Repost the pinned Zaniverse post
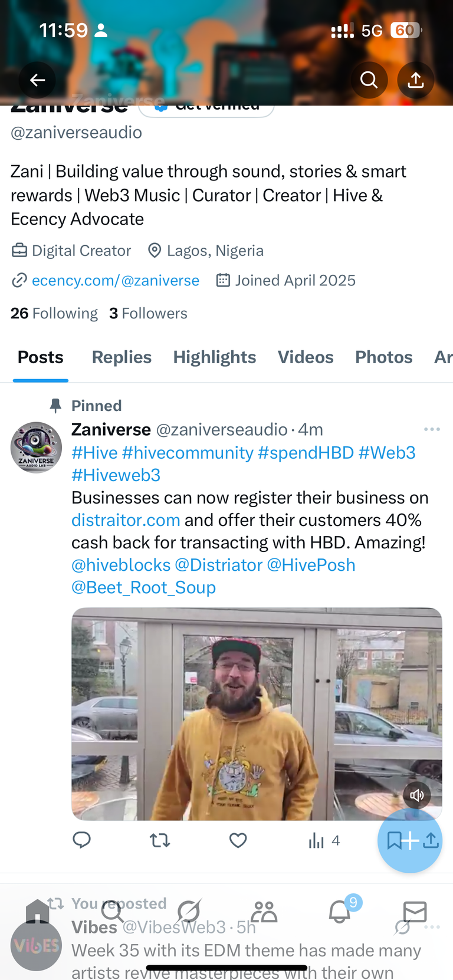The width and height of the screenshot is (453, 980). tap(160, 840)
